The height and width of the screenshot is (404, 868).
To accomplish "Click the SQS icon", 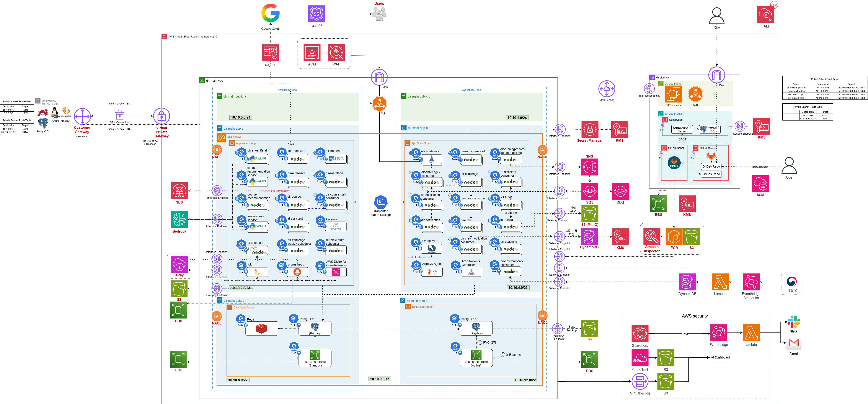I will (x=589, y=191).
